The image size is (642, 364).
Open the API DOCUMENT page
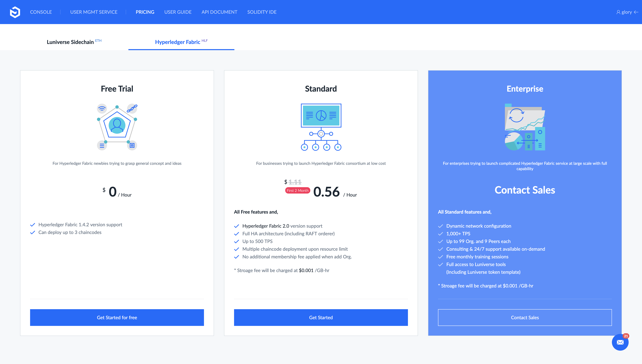219,12
